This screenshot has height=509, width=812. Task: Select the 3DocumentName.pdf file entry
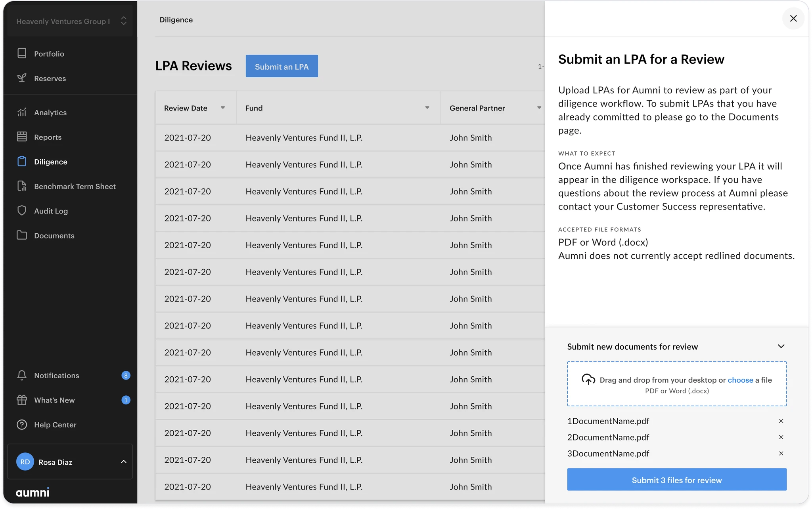coord(608,454)
